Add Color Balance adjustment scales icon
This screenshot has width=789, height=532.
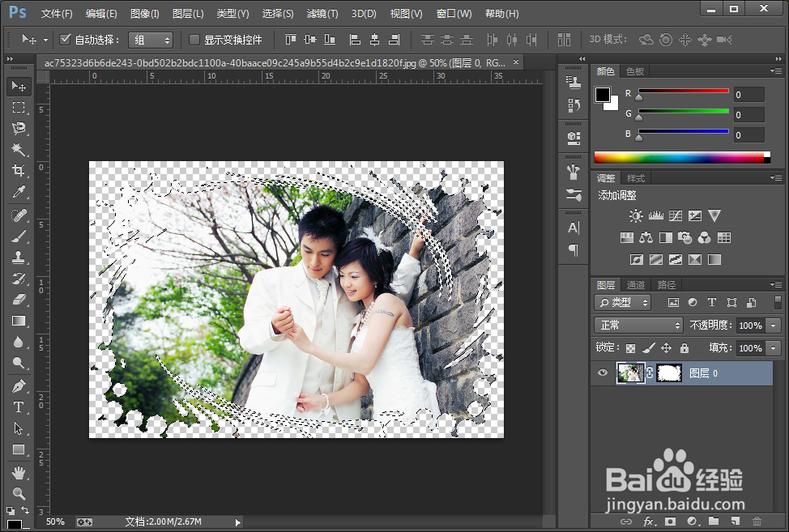pyautogui.click(x=646, y=238)
